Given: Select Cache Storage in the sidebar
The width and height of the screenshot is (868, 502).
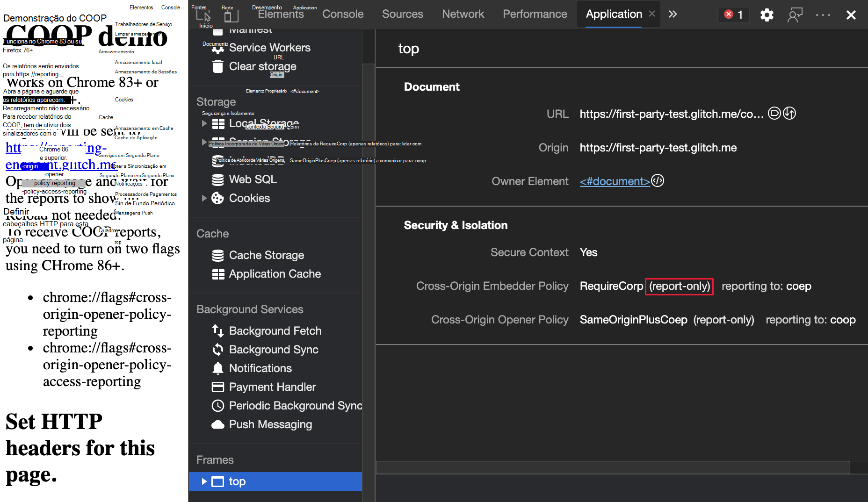Looking at the screenshot, I should pos(266,255).
